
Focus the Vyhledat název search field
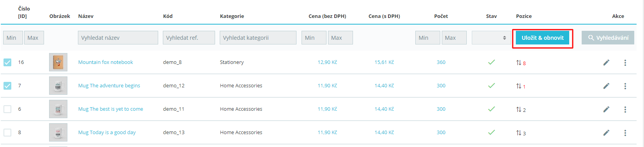click(x=118, y=38)
